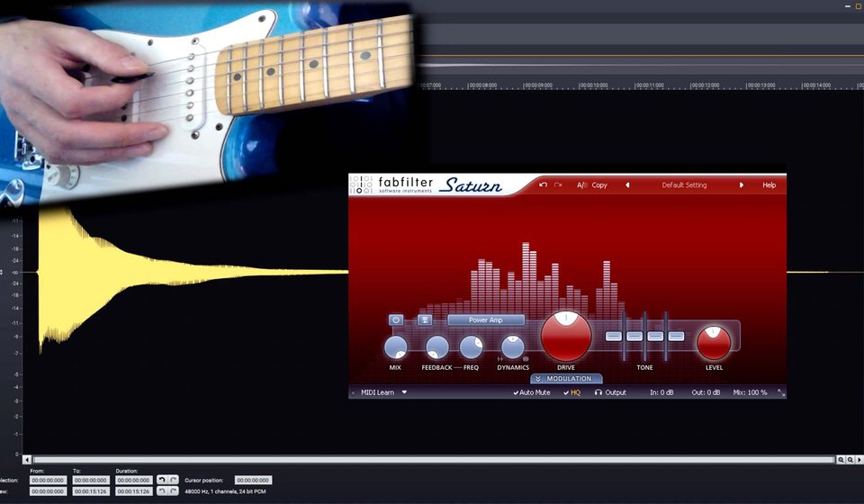Click the zoom in magnifier icon
Image resolution: width=864 pixels, height=504 pixels.
click(x=841, y=459)
